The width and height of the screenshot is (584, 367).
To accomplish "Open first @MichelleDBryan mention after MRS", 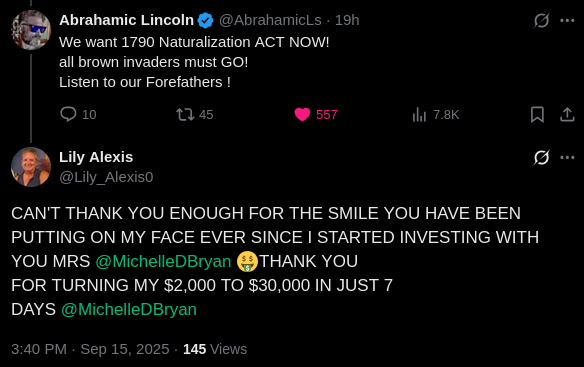I will pos(163,261).
